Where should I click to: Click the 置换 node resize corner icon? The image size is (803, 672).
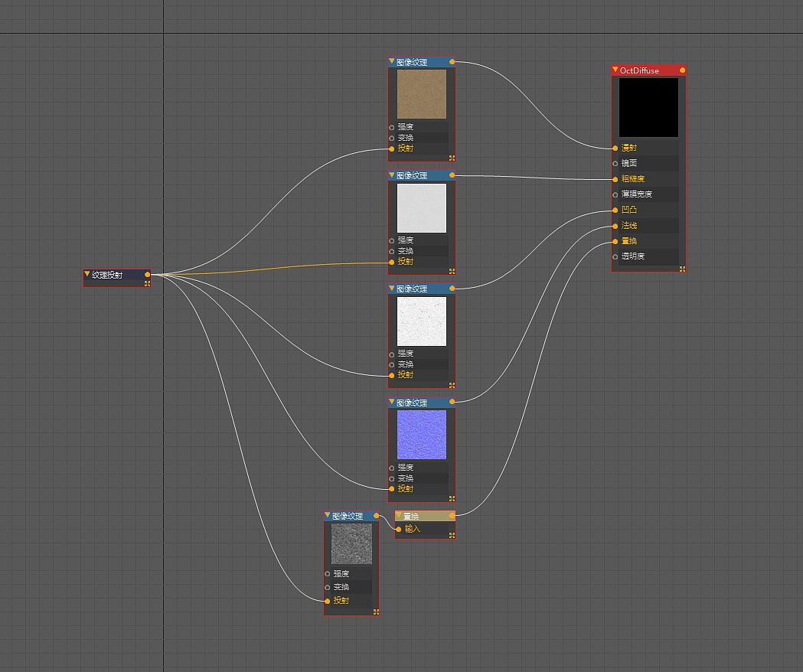[x=452, y=535]
